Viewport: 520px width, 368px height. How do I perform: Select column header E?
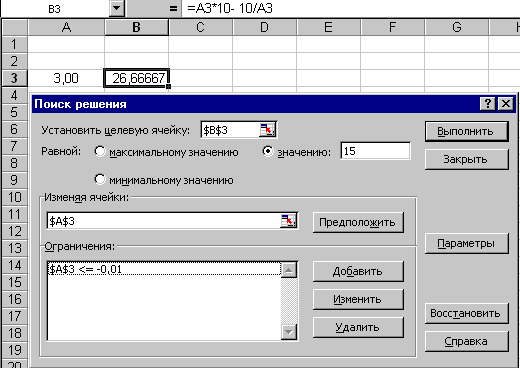click(329, 27)
